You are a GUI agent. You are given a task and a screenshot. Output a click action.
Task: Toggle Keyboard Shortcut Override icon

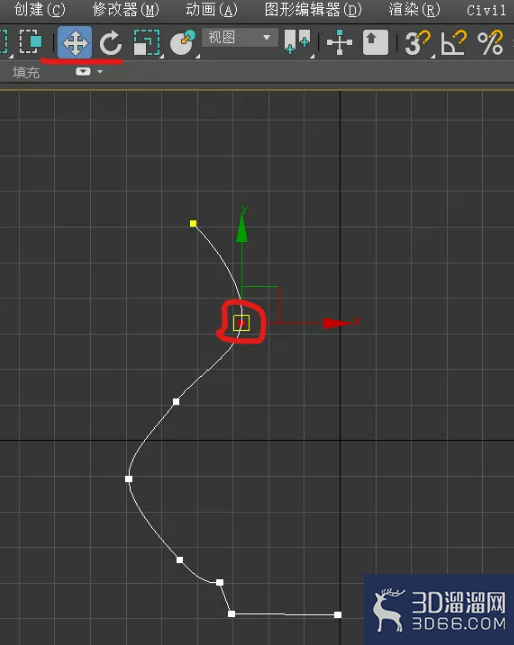[375, 42]
